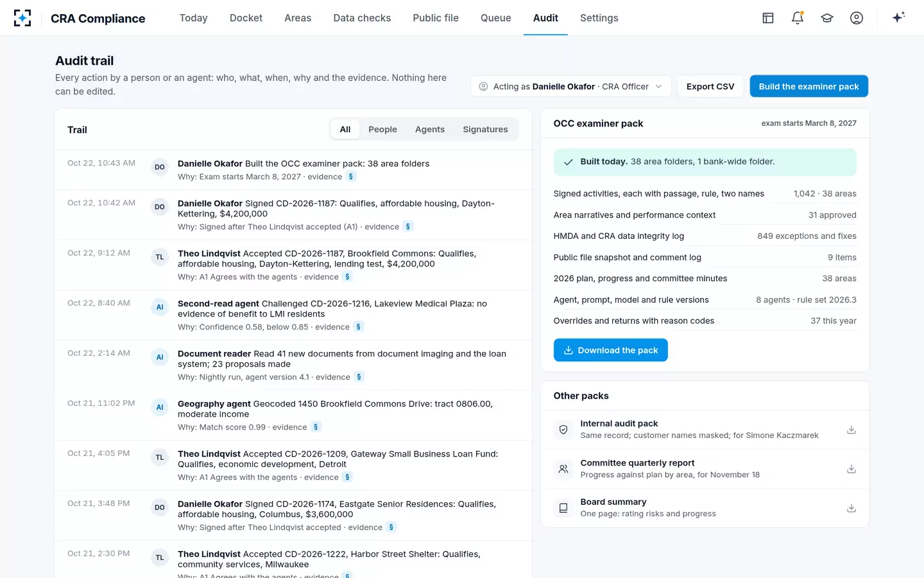This screenshot has height=578, width=924.
Task: Open evidence icon for Accepted CD-2026-1187 entry
Action: [x=347, y=277]
